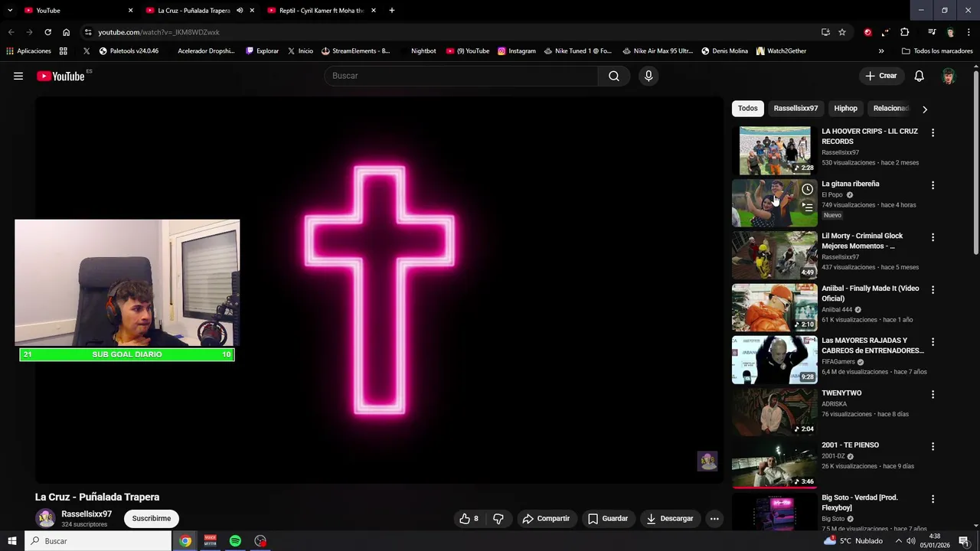980x551 pixels.
Task: Click the Chrome address bar URL
Action: click(158, 32)
